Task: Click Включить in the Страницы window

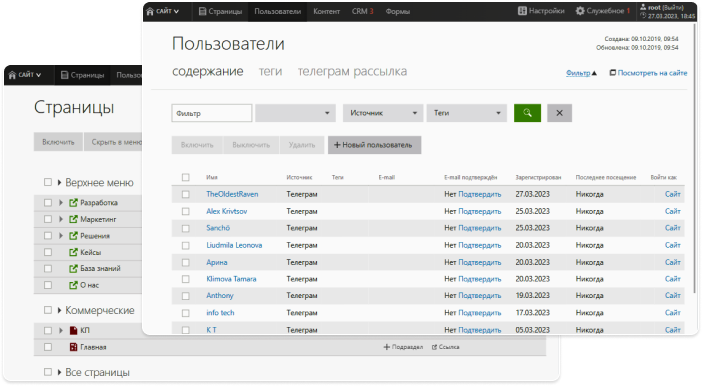Action: [x=58, y=142]
